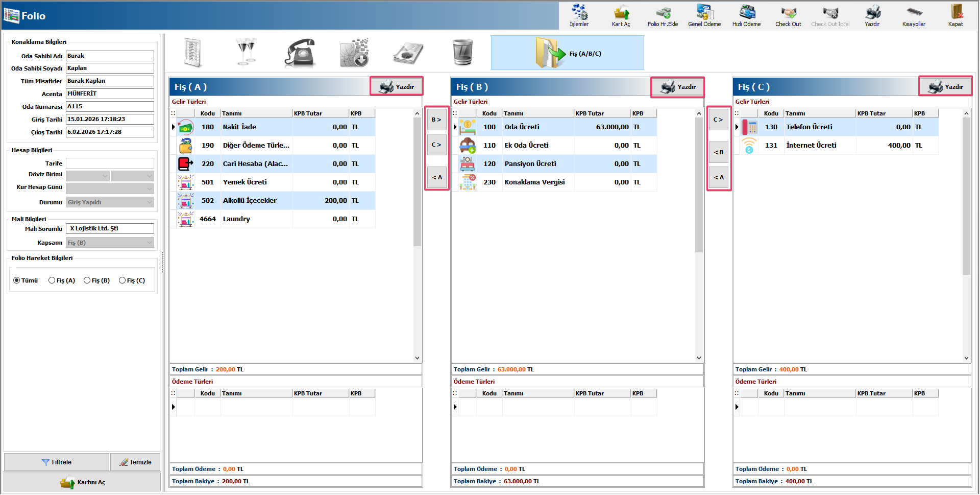This screenshot has height=495, width=980.
Task: Click Yazdır button in Fiş (B) header
Action: pos(677,87)
